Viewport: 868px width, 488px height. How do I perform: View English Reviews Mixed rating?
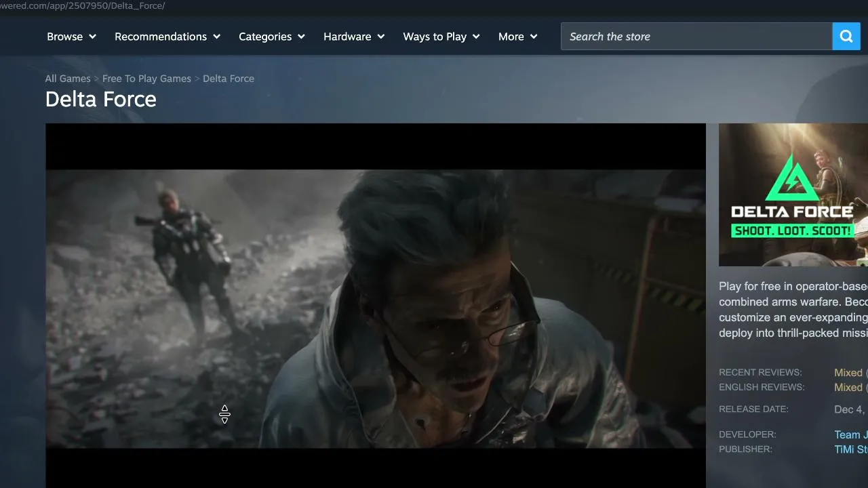coord(848,388)
